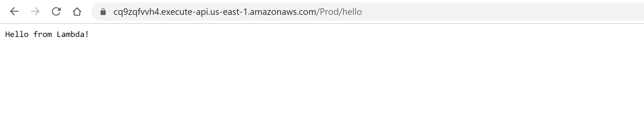
Task: Click the forward navigation arrow
Action: tap(35, 11)
